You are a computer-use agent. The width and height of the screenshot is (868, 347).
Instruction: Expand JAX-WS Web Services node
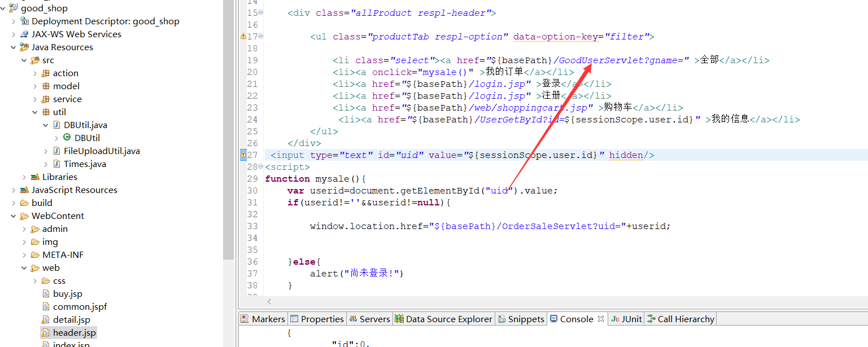[x=14, y=34]
